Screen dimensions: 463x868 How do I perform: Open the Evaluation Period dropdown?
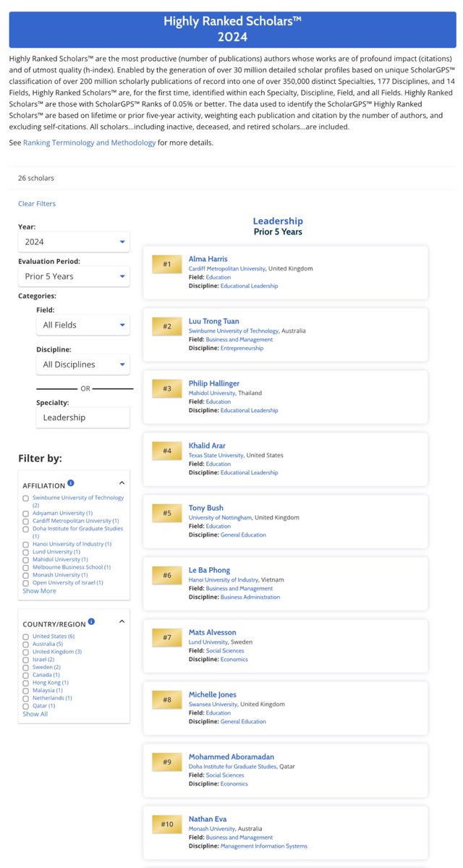tap(74, 276)
